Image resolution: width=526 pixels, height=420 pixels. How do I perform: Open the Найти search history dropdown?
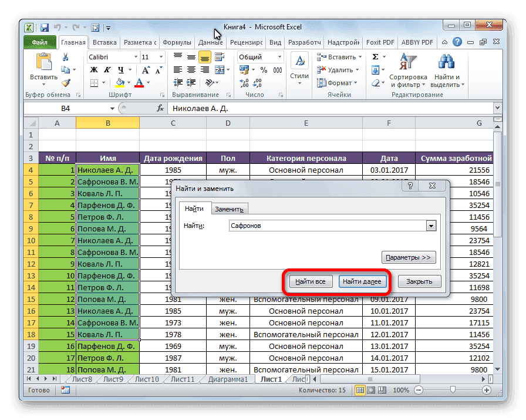coord(431,226)
